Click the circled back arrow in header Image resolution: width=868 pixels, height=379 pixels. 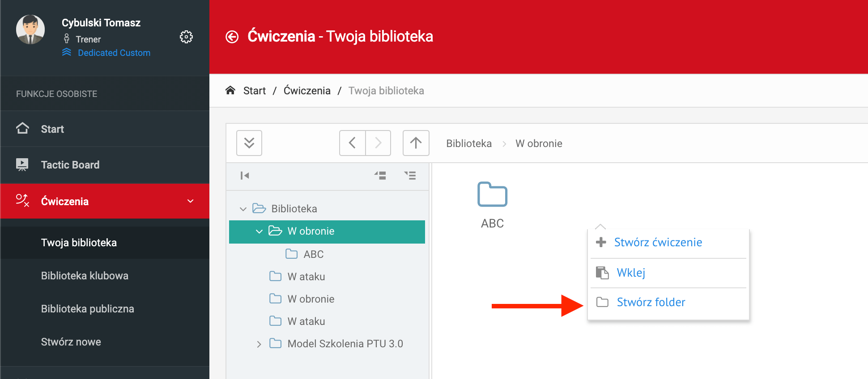pos(232,37)
